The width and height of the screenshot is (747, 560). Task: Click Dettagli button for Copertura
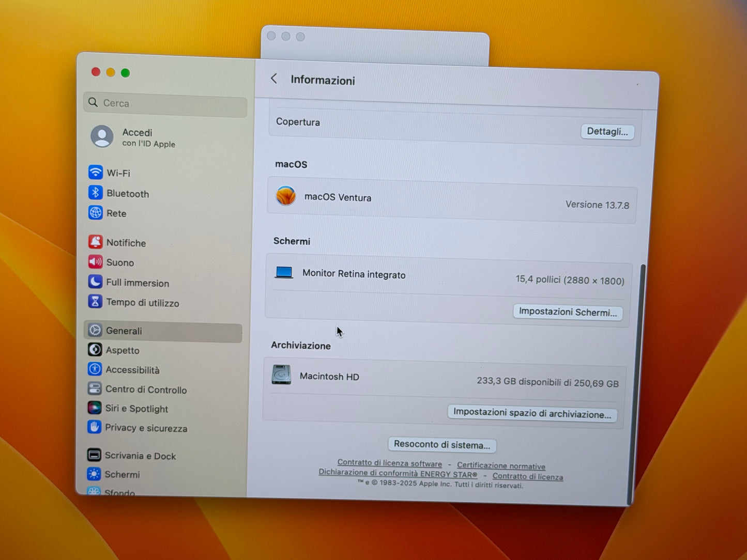coord(607,132)
